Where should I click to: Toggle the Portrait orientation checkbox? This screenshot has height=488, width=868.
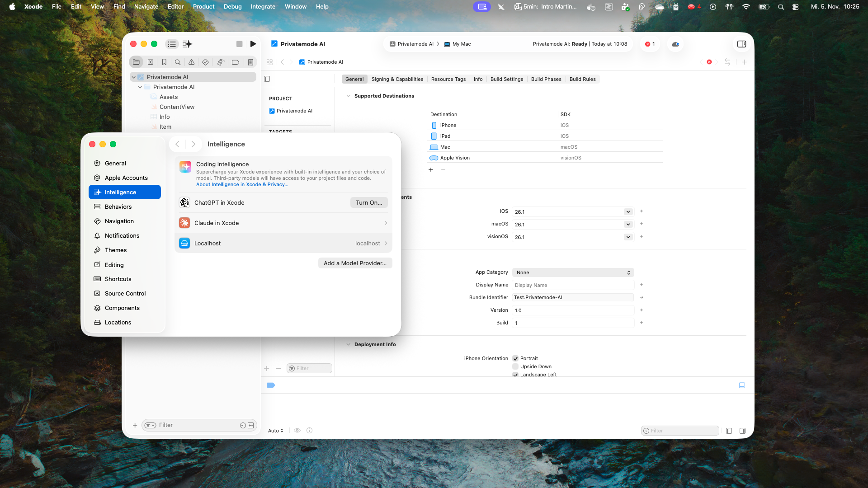(515, 359)
